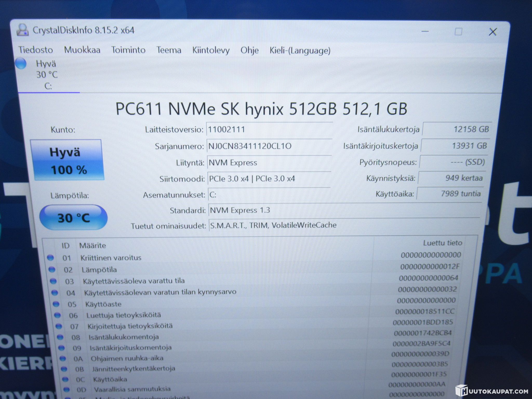Open the Tiedosto menu
The height and width of the screenshot is (399, 532).
[x=36, y=50]
